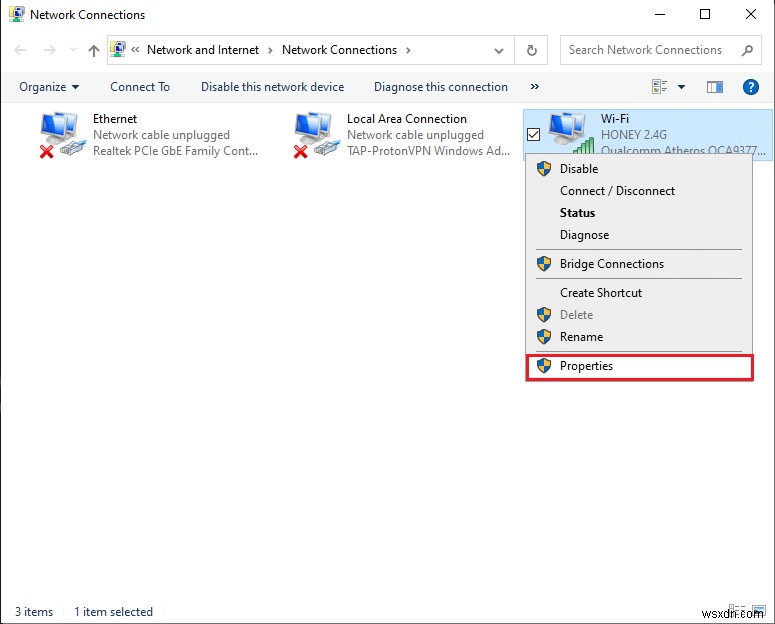Select the Ethernet adapter icon
The height and width of the screenshot is (624, 775).
[x=62, y=134]
